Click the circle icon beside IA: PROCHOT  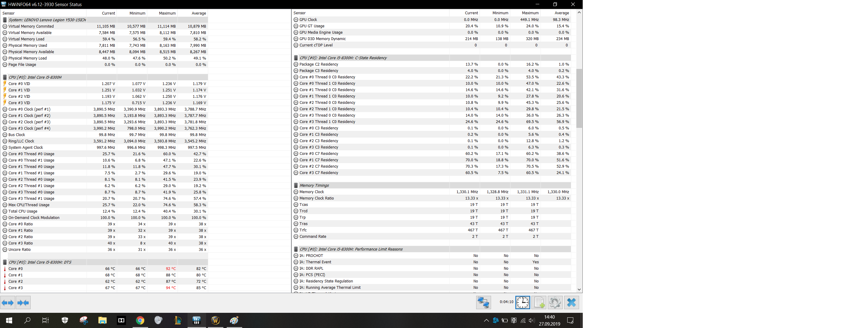coord(296,256)
